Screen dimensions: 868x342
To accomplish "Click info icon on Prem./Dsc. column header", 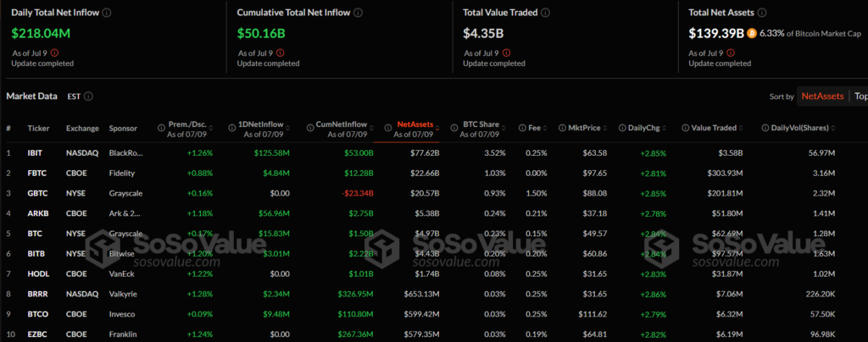I will tap(162, 127).
